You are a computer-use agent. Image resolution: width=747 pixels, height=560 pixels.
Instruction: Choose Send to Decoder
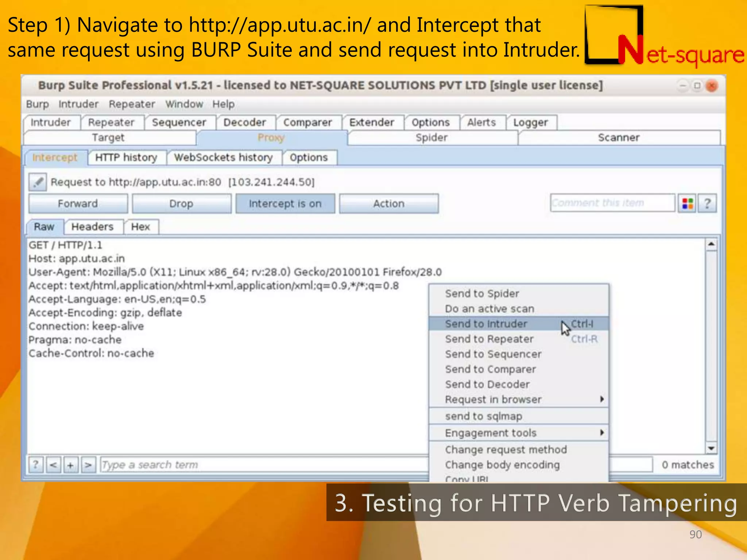[x=519, y=384]
